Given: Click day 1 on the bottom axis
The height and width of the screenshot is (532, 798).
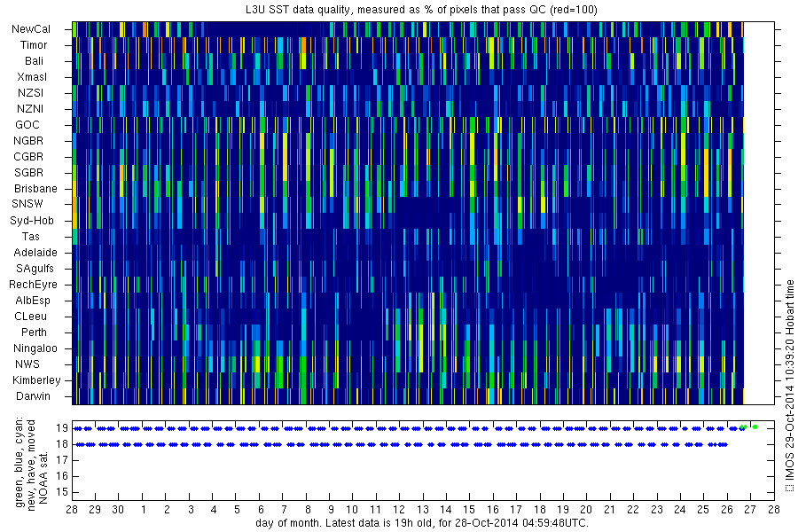Looking at the screenshot, I should pyautogui.click(x=144, y=510).
